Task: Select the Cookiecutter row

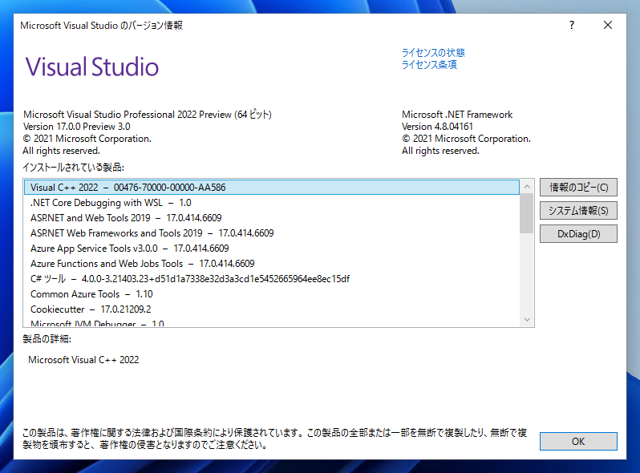Action: coord(272,309)
